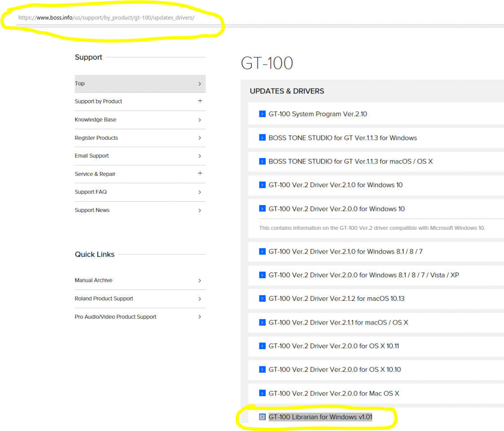Click the arrow icon beside GT-100 Librarian for Windows

(262, 417)
